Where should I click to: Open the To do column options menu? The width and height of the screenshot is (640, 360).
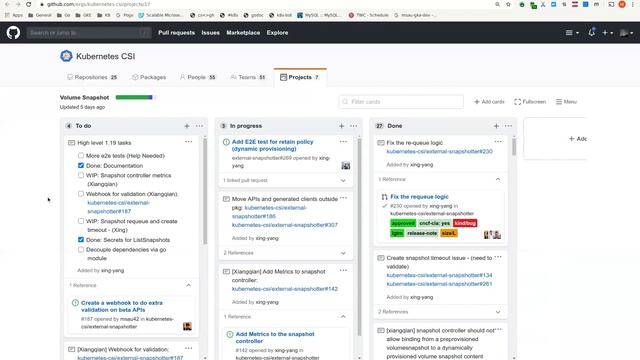click(x=199, y=126)
